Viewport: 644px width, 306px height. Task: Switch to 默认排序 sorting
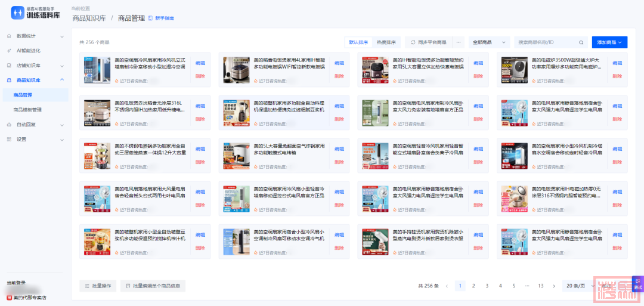click(x=358, y=42)
